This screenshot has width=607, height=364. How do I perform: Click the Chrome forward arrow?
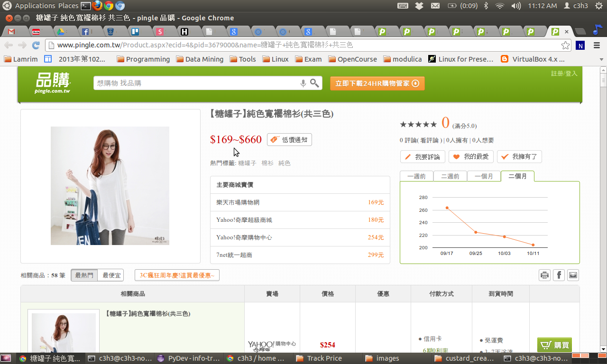coord(22,45)
